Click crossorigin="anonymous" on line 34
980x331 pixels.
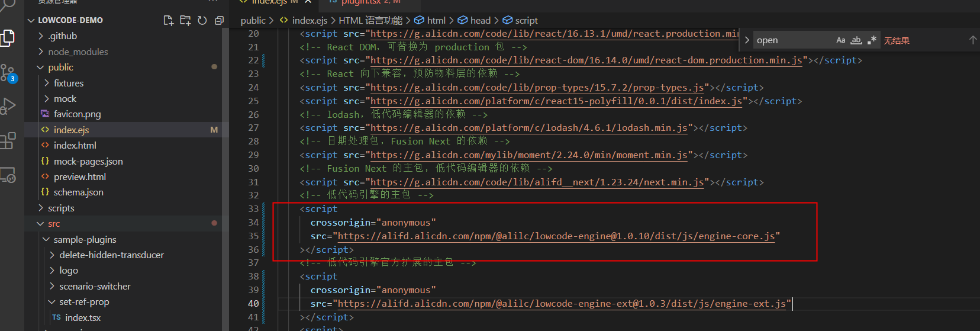point(373,223)
